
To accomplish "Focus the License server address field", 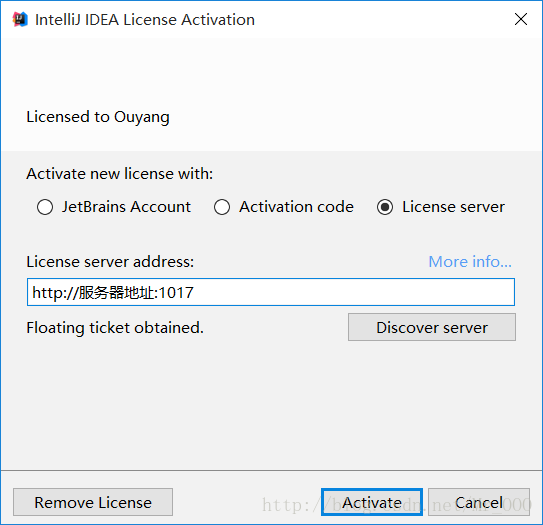I will 271,292.
